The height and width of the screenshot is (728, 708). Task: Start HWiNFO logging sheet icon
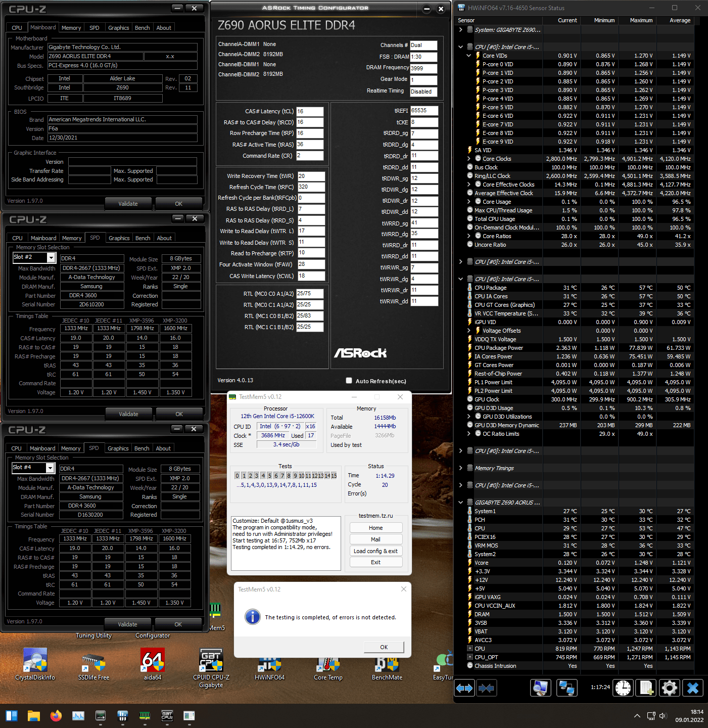[x=646, y=688]
